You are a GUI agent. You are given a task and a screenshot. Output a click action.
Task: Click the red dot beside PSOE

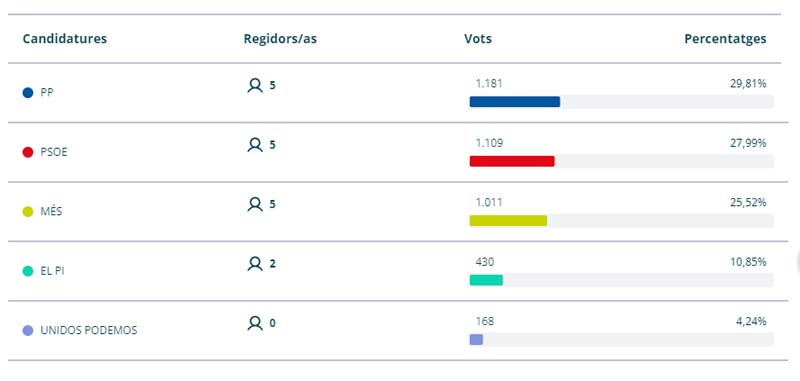(x=28, y=152)
